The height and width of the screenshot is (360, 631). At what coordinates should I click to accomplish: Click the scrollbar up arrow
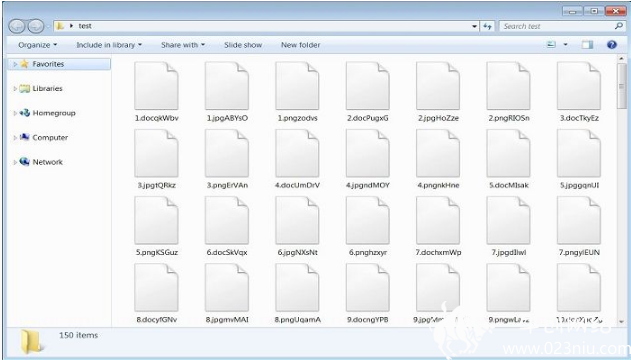tap(621, 59)
